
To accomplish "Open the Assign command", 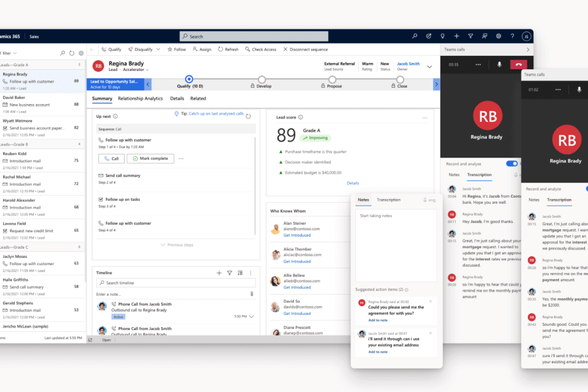I will pos(202,49).
